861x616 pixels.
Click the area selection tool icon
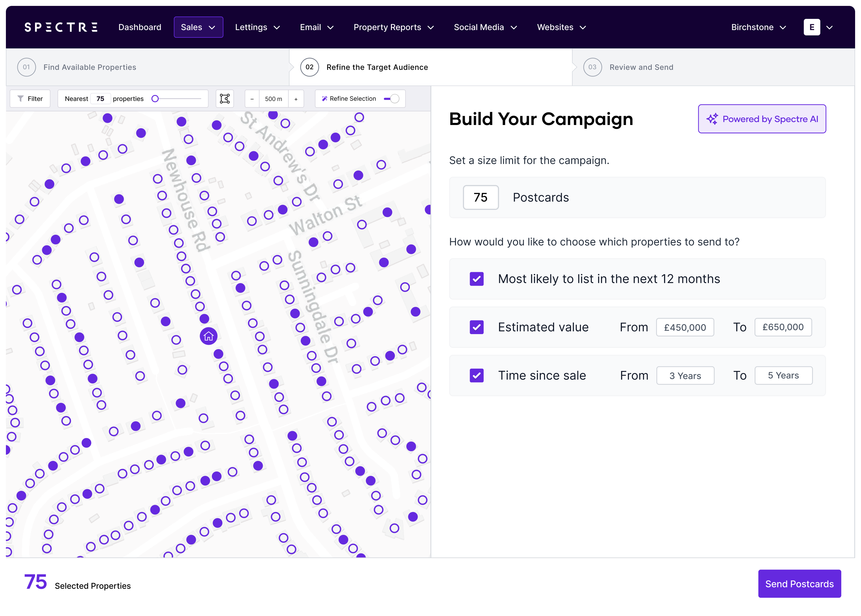[x=225, y=98]
